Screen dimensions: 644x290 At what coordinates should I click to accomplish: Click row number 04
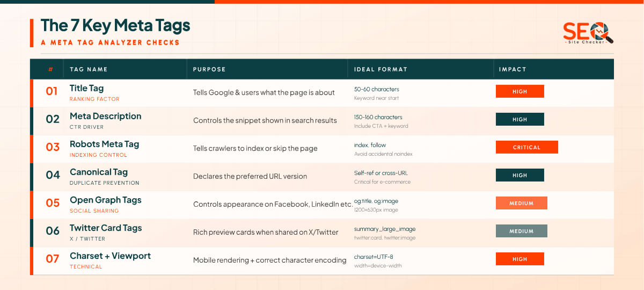point(52,175)
